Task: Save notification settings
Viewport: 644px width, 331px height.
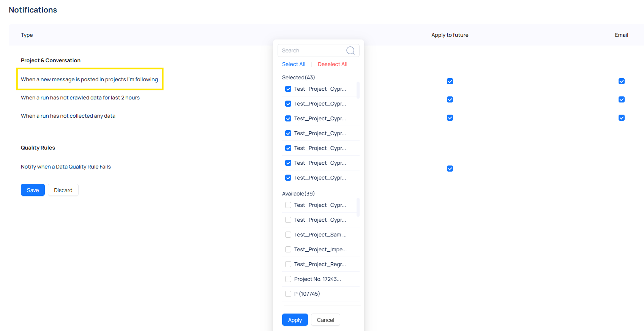Action: pyautogui.click(x=33, y=190)
